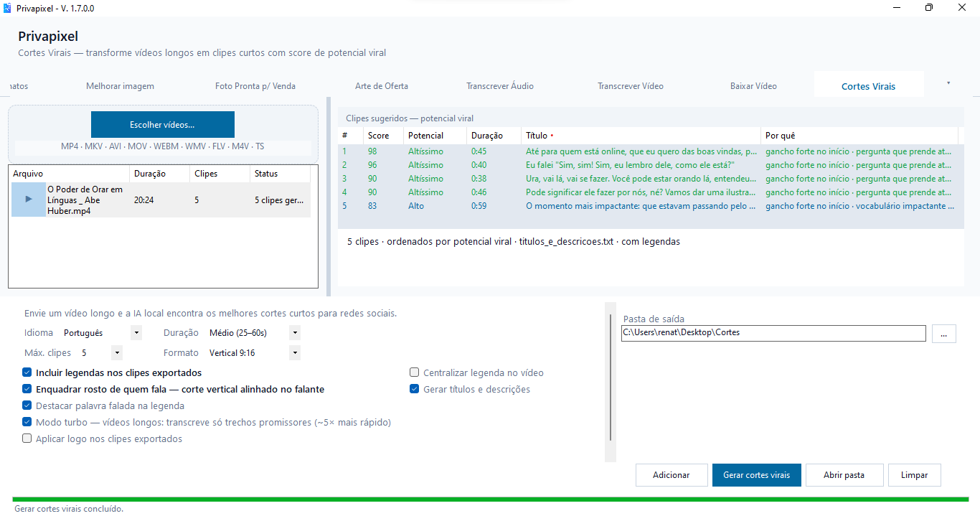Open the Transcrever Áudio tab
This screenshot has width=980, height=516.
[x=500, y=86]
